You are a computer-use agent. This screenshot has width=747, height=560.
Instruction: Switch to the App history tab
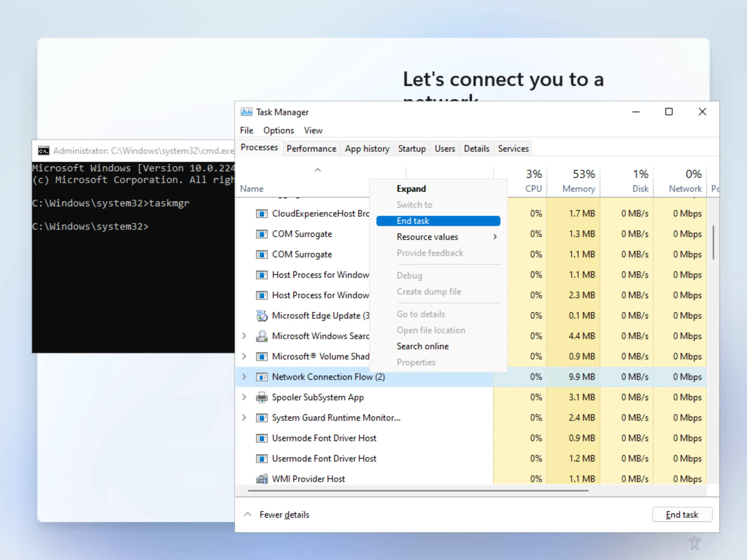(367, 149)
